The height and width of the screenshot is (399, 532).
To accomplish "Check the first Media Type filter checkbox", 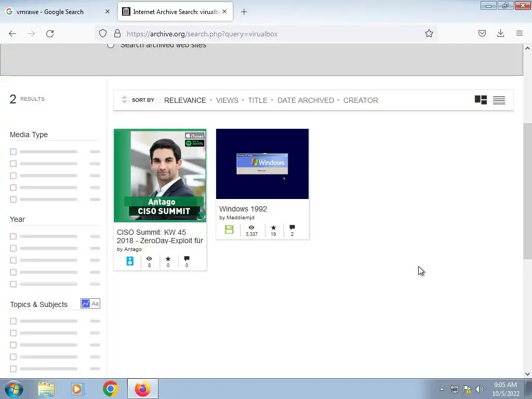I will coord(13,152).
